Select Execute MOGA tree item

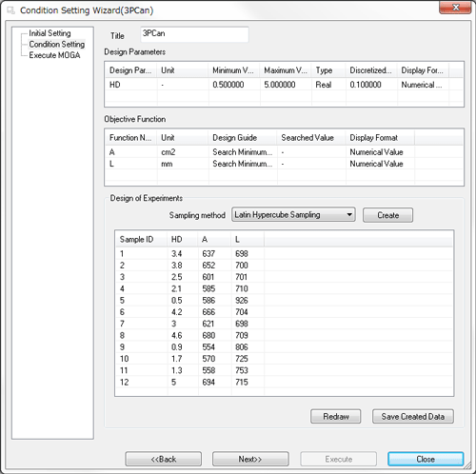(x=54, y=55)
